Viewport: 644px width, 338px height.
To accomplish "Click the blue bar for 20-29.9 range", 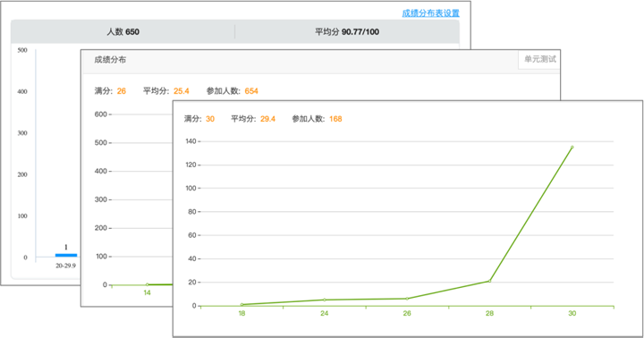I will tap(66, 256).
